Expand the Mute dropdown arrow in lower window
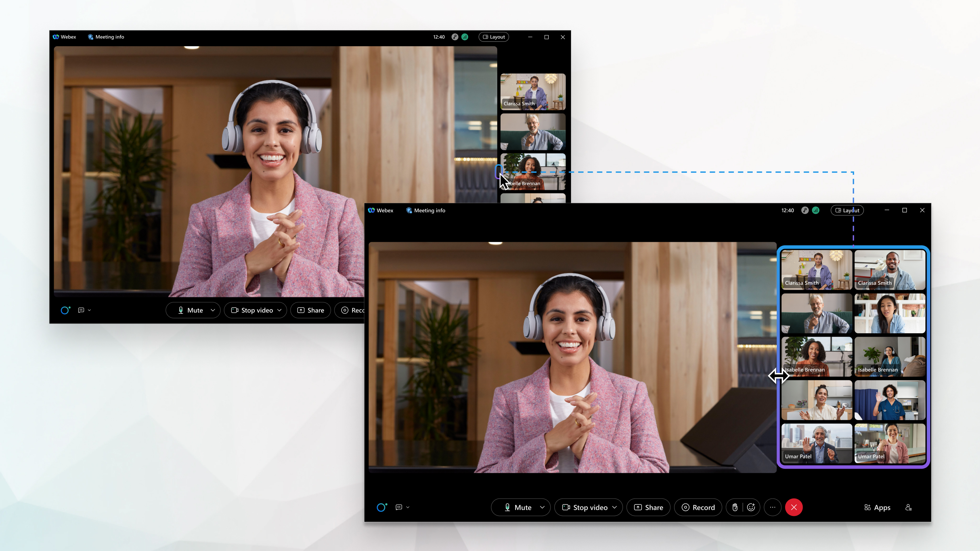This screenshot has height=551, width=980. [543, 507]
